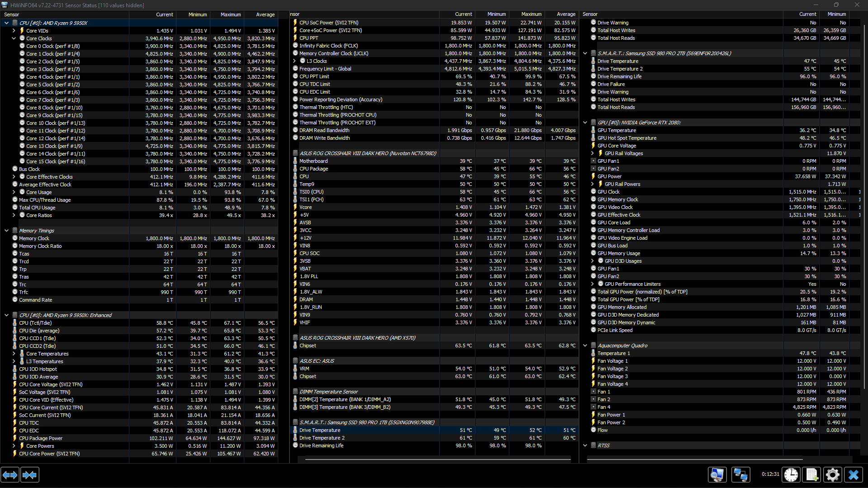Expand GPU Performance Limiters
868x488 pixels.
pyautogui.click(x=592, y=284)
